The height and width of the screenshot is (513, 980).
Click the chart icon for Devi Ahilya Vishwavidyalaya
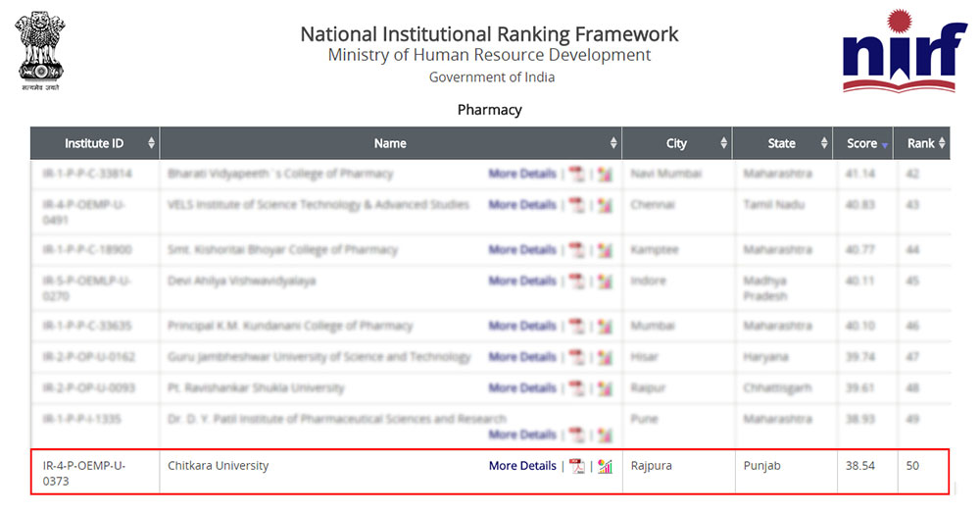(x=605, y=282)
